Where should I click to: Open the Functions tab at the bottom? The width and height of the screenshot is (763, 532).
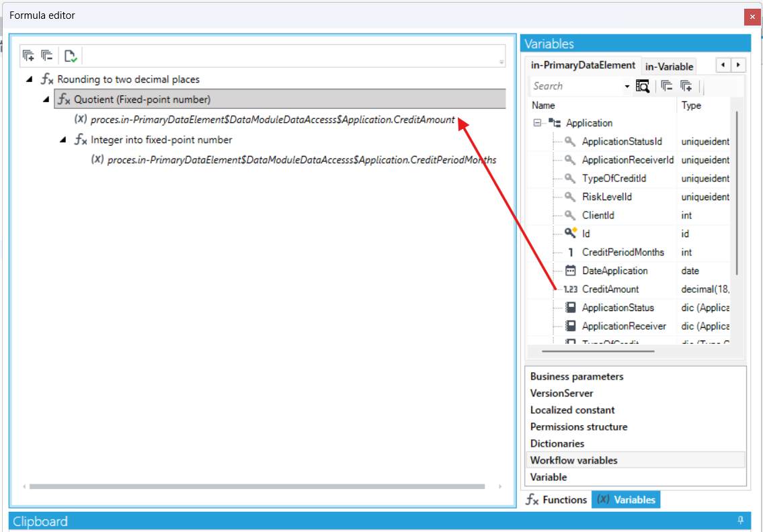click(x=557, y=499)
